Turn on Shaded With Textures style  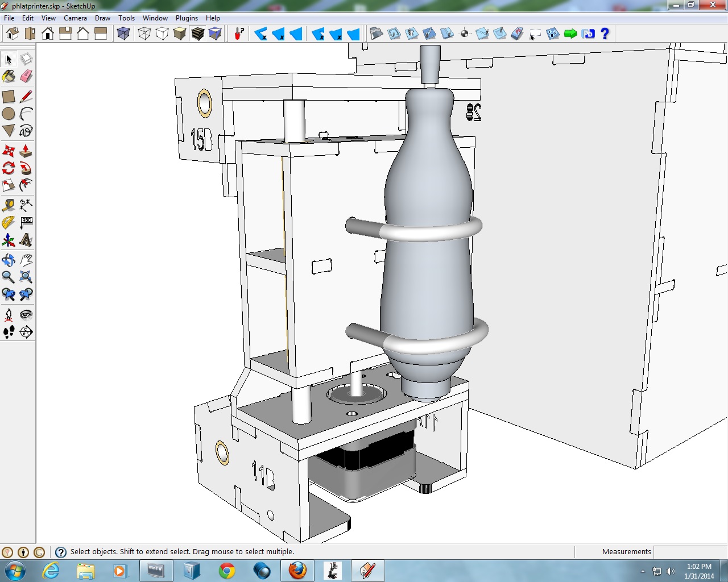click(197, 34)
